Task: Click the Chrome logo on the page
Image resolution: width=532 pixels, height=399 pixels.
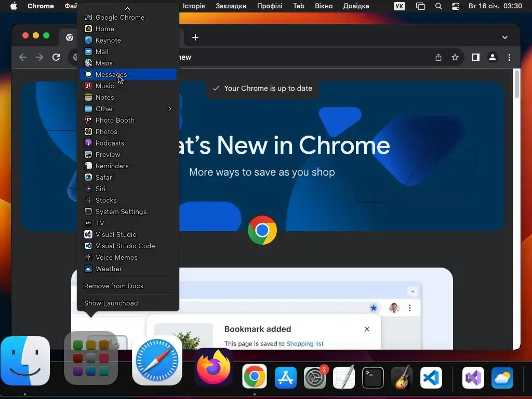Action: click(x=262, y=230)
